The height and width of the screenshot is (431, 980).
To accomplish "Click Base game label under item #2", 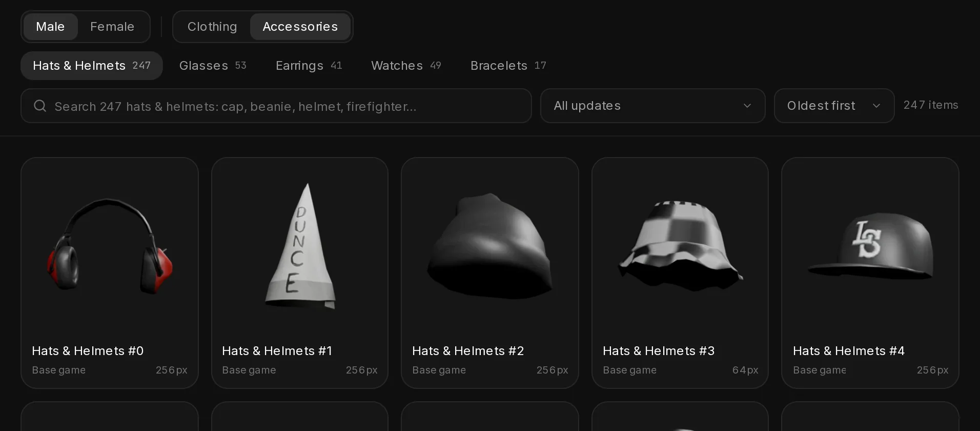I will pos(439,370).
